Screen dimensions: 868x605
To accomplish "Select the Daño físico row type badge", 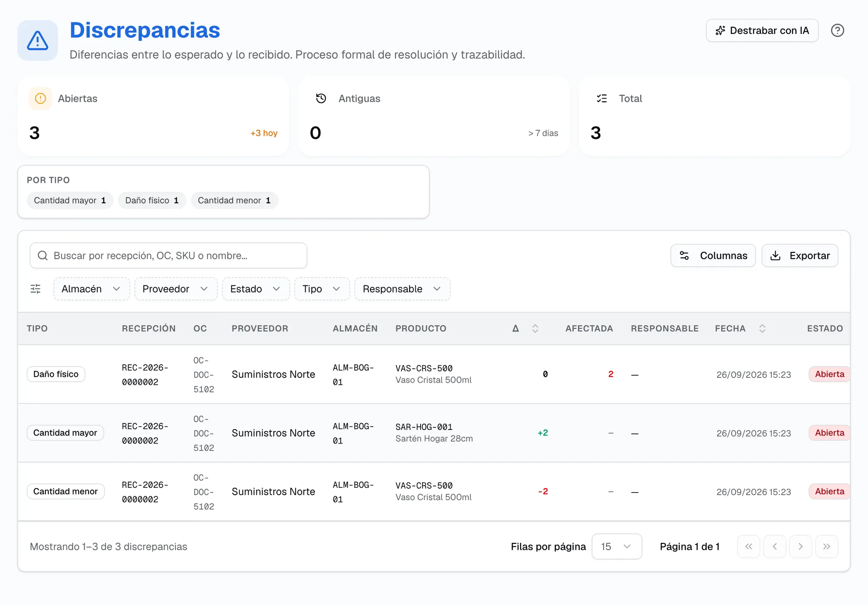I will (56, 374).
